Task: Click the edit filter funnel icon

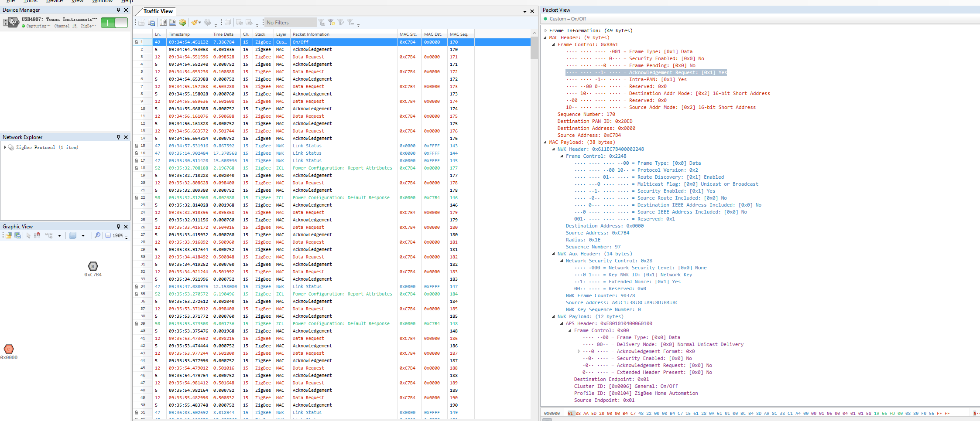Action: (341, 22)
